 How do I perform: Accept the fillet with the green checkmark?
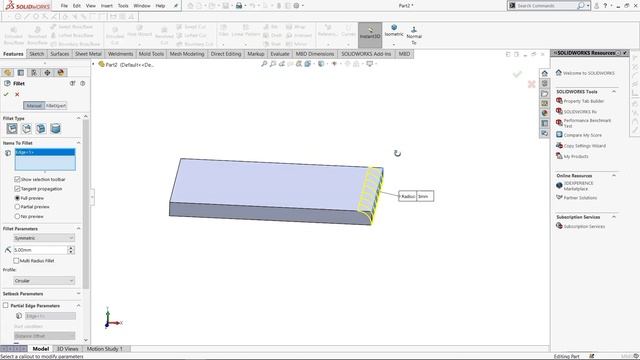pos(6,94)
